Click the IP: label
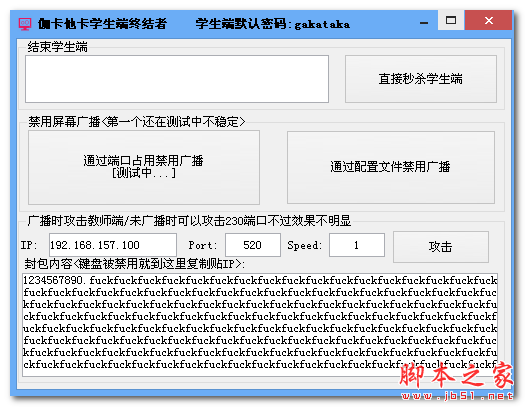The height and width of the screenshot is (407, 525). click(x=29, y=245)
